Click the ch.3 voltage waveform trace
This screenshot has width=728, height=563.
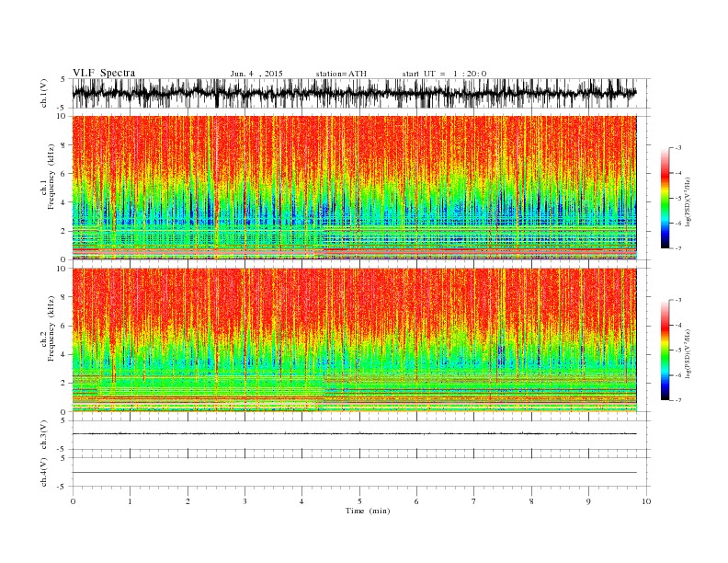(354, 433)
